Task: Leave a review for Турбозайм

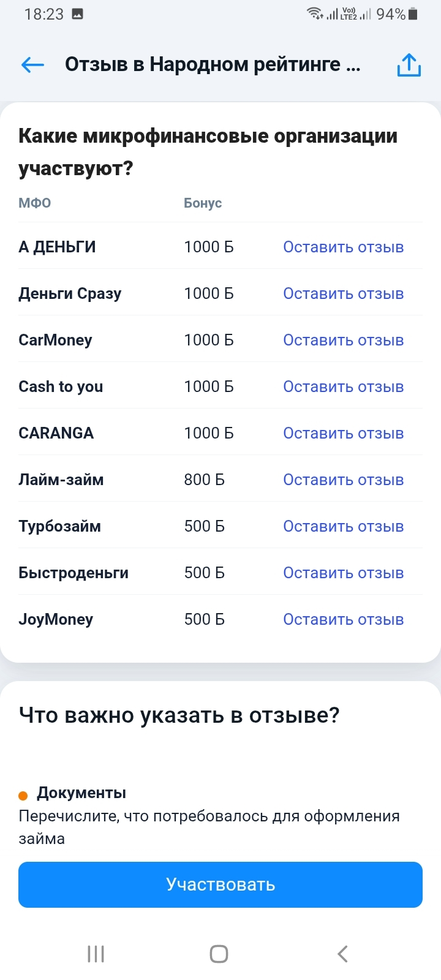Action: [343, 526]
